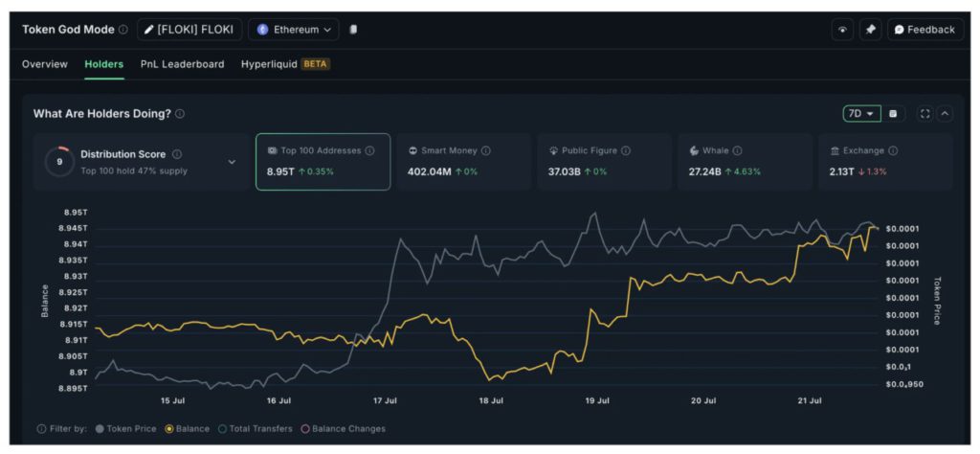The image size is (980, 454).
Task: Click info icon beside What Are Holders Doing
Action: [180, 114]
